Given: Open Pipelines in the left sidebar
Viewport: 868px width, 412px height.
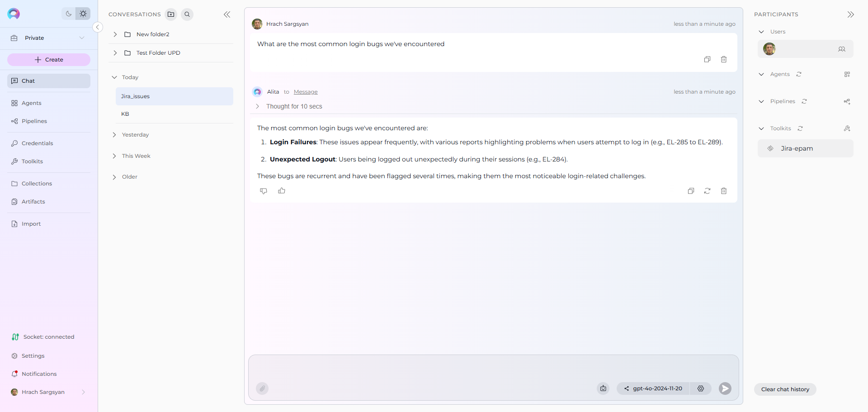Looking at the screenshot, I should point(34,121).
